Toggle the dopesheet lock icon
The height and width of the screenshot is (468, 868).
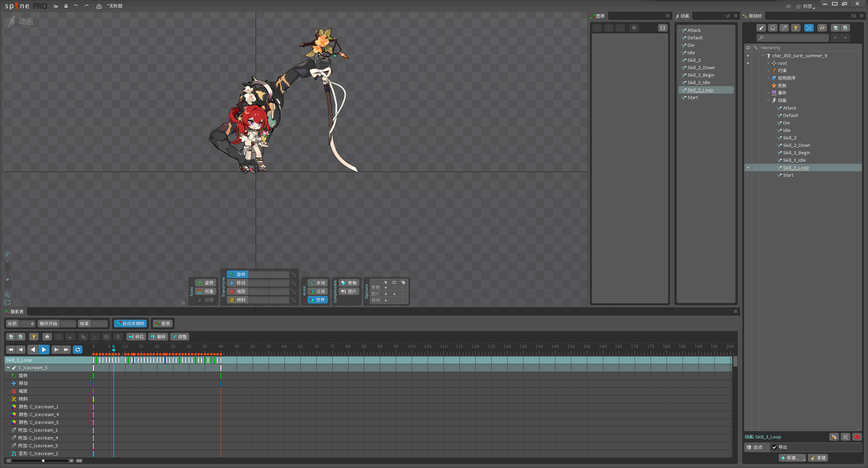(x=47, y=337)
